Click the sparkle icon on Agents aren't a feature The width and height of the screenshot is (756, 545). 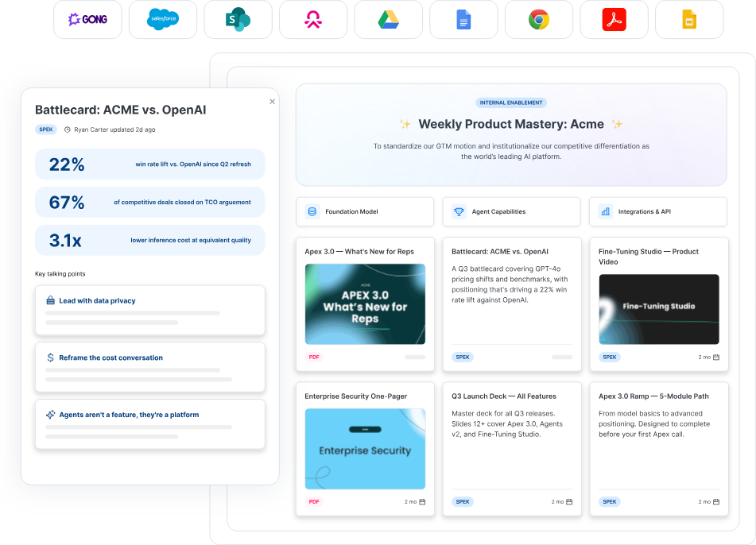pyautogui.click(x=50, y=415)
